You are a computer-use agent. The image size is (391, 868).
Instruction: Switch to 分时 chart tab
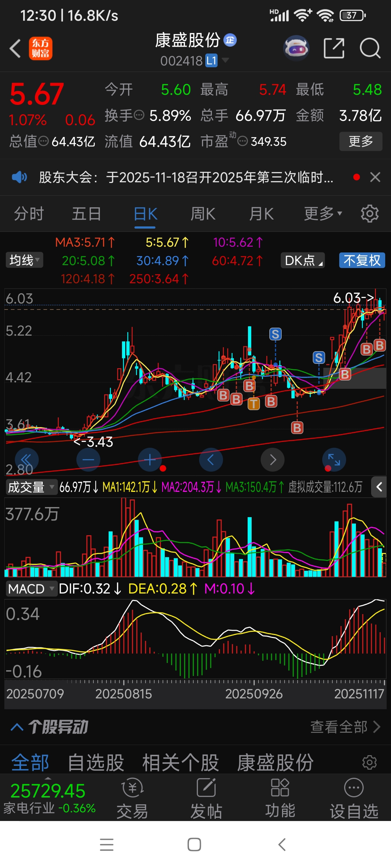29,213
